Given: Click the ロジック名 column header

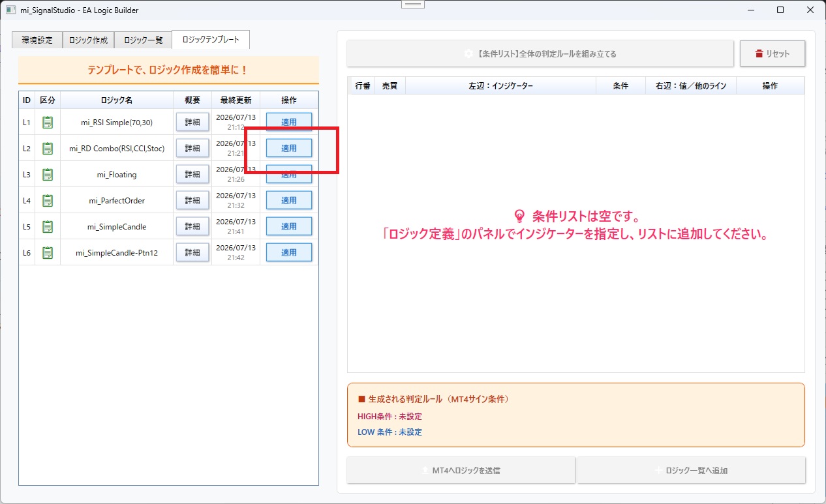Looking at the screenshot, I should point(117,100).
